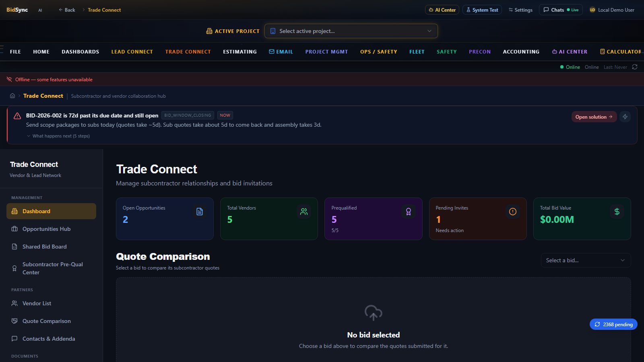Image resolution: width=644 pixels, height=362 pixels.
Task: Expand What happens next (5 steps)
Action: click(58, 136)
